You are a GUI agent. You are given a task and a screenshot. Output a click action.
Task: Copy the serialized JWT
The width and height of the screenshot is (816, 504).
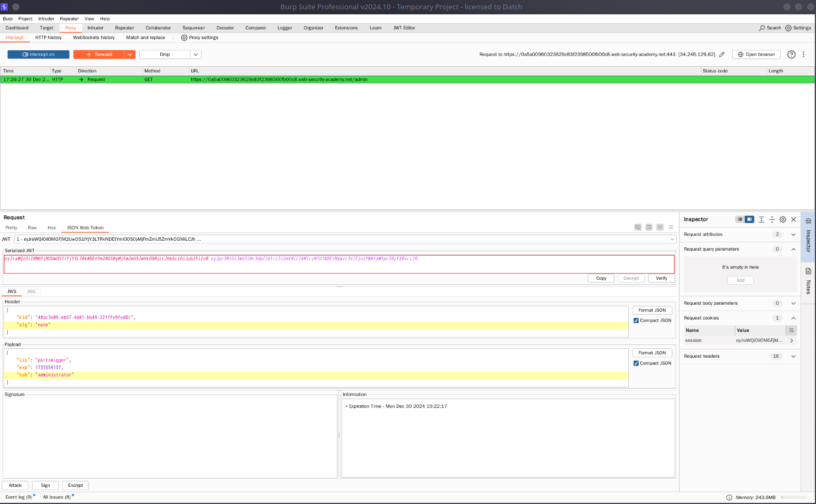click(601, 278)
